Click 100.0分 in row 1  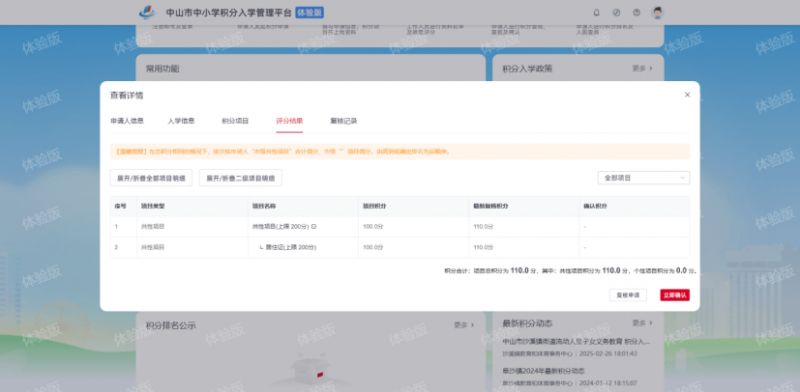point(372,226)
